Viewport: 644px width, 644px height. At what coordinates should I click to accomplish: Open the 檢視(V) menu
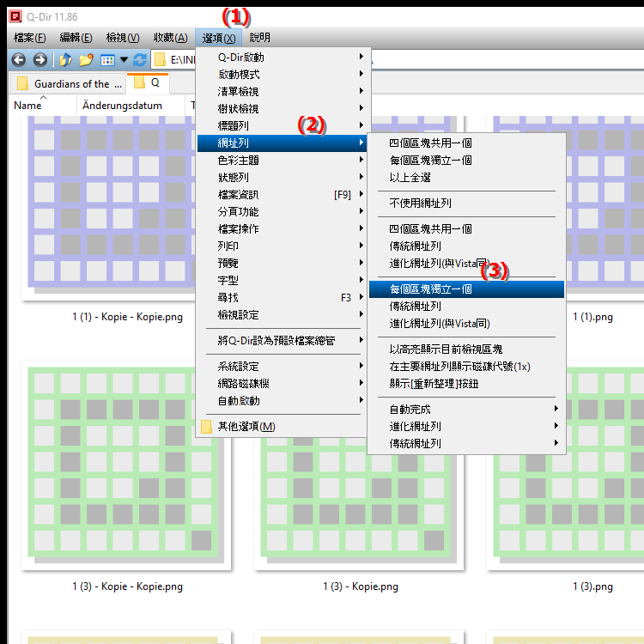(x=123, y=38)
